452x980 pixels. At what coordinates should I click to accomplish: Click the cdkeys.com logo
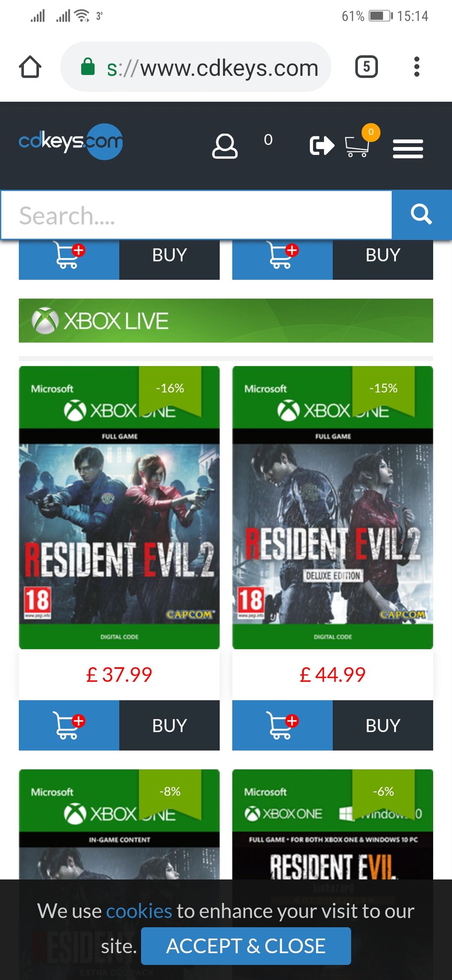coord(71,142)
